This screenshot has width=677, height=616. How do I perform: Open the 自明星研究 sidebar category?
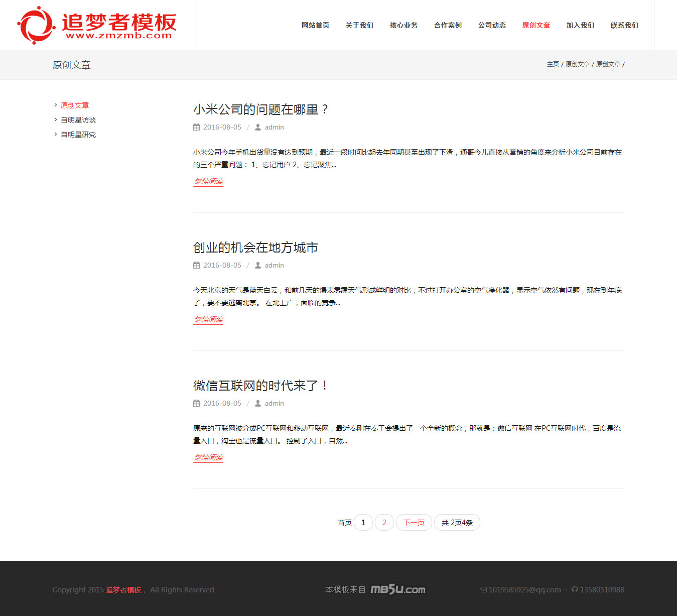[78, 135]
